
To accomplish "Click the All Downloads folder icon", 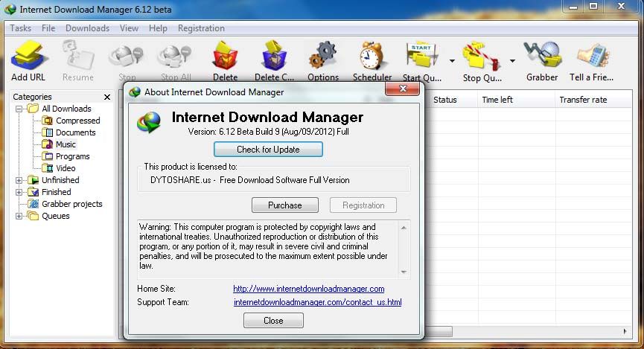I will pos(34,109).
